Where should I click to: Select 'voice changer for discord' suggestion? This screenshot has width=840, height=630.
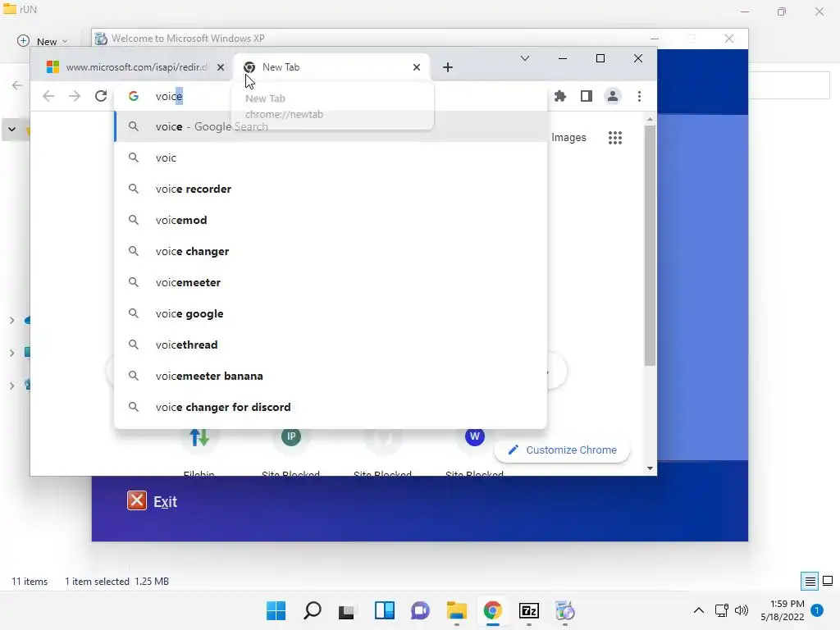(x=331, y=407)
